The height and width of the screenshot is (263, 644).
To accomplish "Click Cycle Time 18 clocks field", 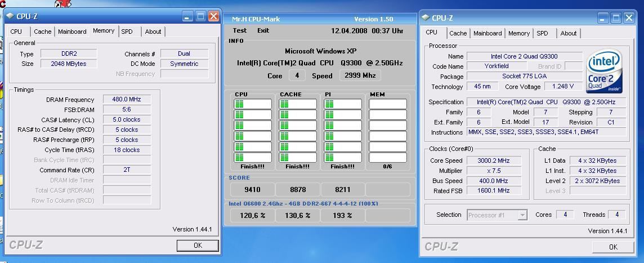I will (127, 150).
